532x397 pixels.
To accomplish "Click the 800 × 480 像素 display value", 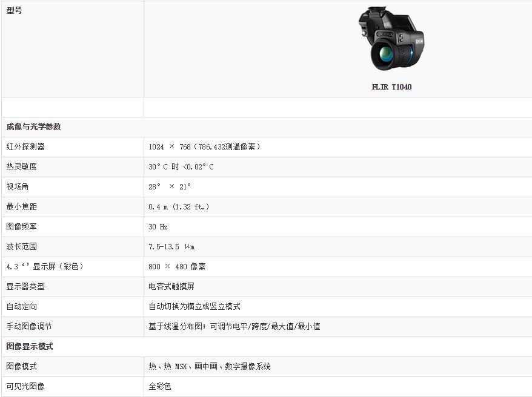I will tap(177, 267).
